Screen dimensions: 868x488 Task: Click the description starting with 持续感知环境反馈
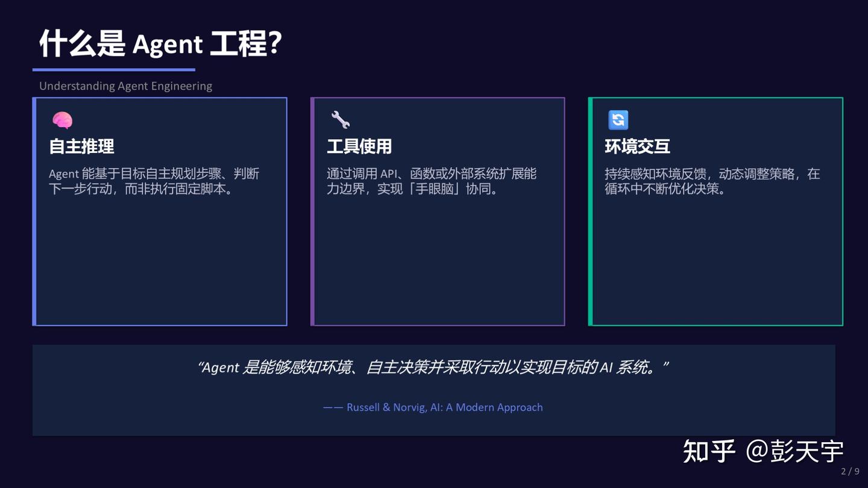click(x=712, y=181)
